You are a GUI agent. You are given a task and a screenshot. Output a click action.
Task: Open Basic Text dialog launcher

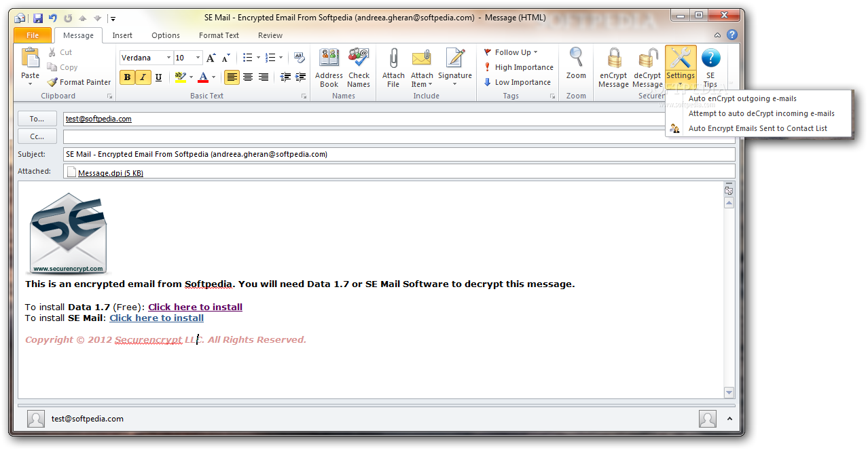point(304,96)
